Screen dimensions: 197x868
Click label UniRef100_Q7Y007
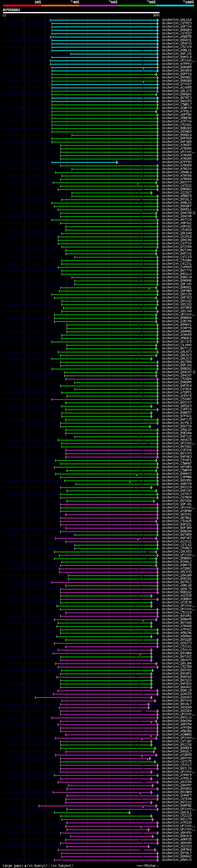coord(177,84)
